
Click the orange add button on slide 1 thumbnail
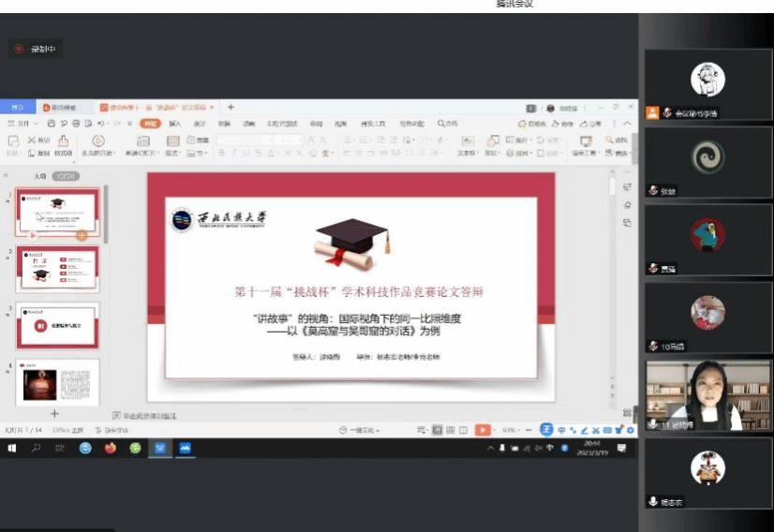[82, 234]
